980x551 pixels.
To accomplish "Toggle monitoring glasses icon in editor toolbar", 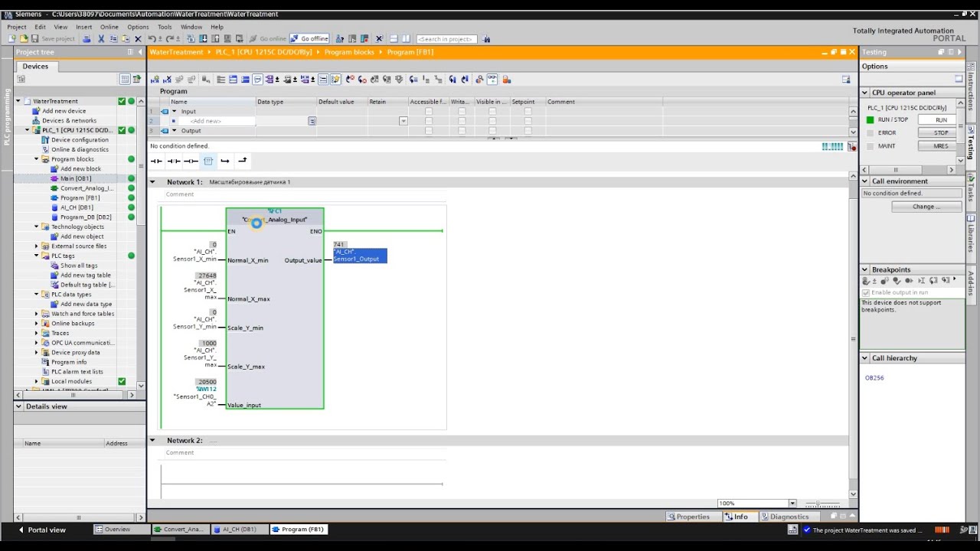I will pyautogui.click(x=492, y=79).
